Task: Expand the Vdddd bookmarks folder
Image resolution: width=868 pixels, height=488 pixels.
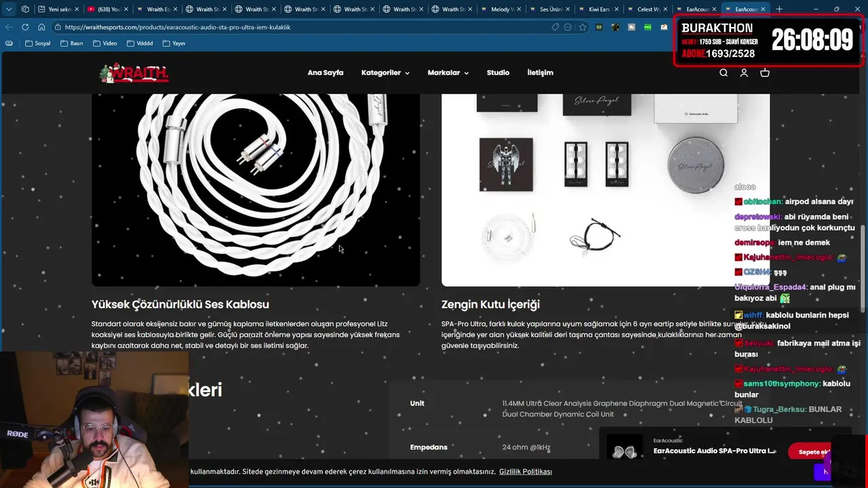Action: 140,43
